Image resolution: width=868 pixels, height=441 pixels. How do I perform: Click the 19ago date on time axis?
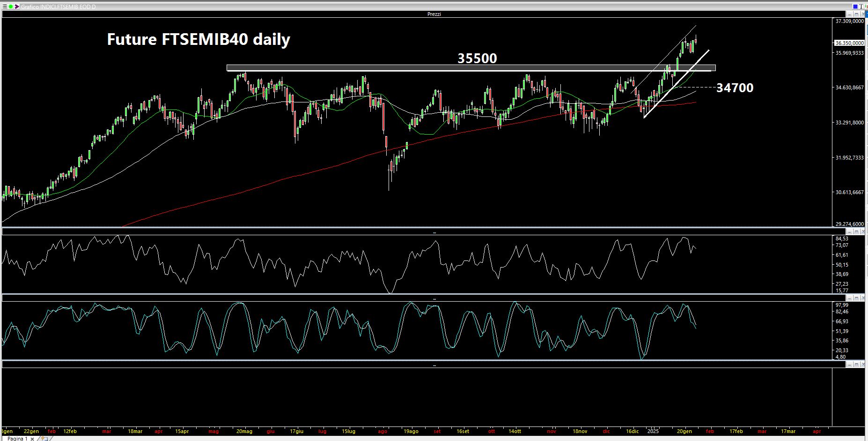411,431
